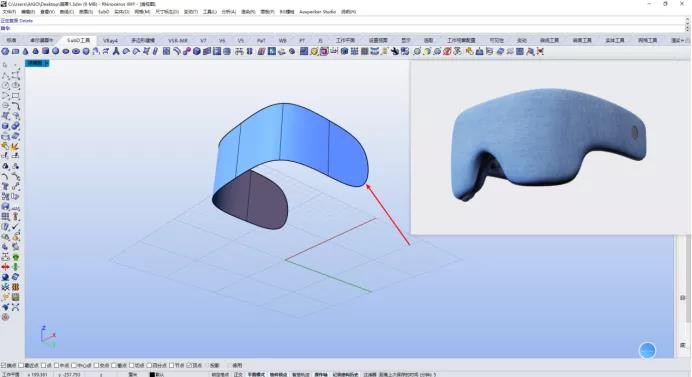Toggle the 切点 (Tangent) osnap checkbox

click(x=132, y=366)
